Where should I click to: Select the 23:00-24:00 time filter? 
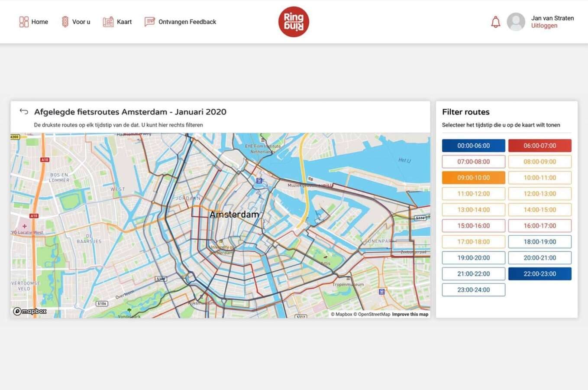pos(473,290)
